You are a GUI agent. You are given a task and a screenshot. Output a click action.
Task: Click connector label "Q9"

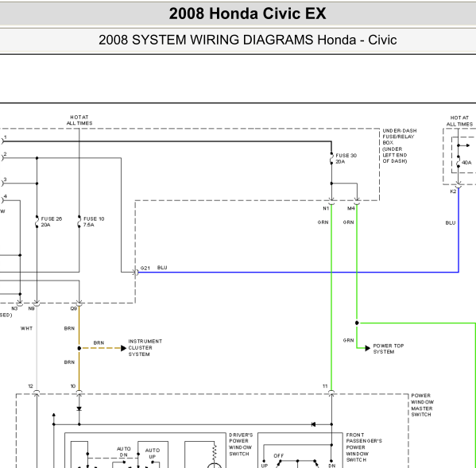[x=73, y=308]
